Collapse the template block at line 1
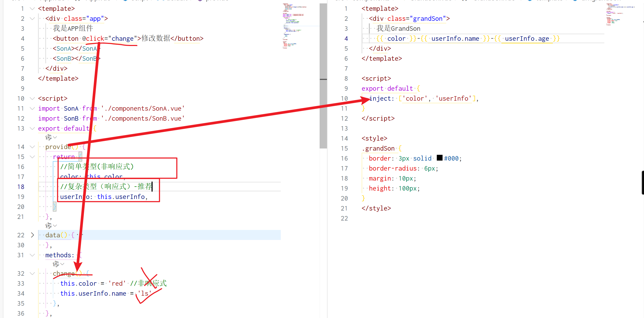This screenshot has height=318, width=644. (32, 9)
